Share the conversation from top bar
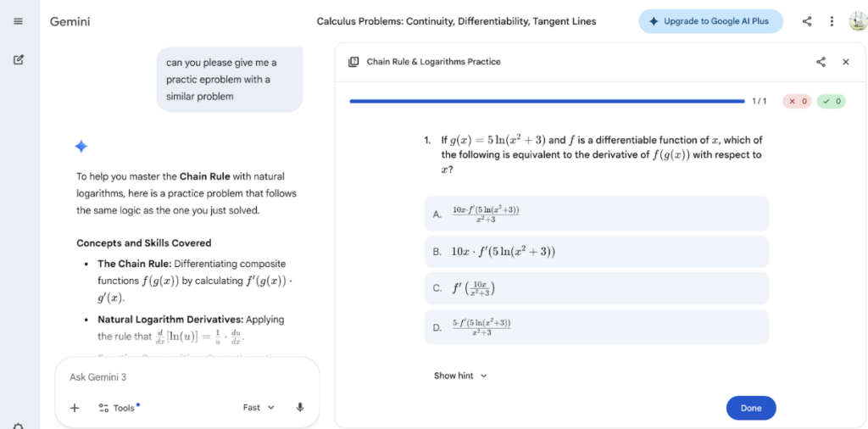868x429 pixels. coord(807,21)
